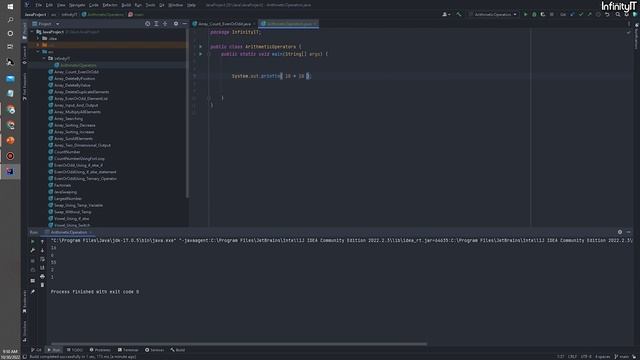Select Swap_Without_Temp class in tree
The width and height of the screenshot is (640, 360).
click(73, 212)
